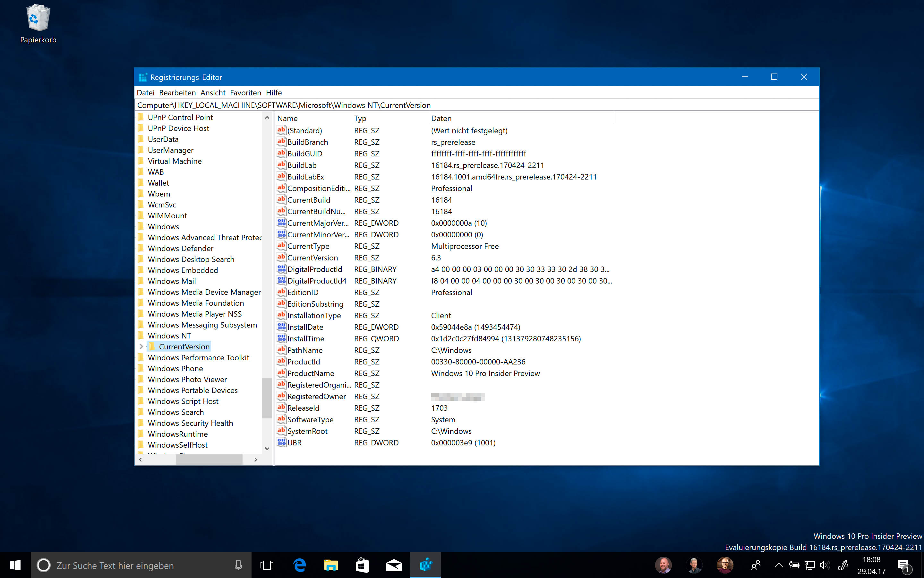Click the vertical scrollbar thumb in tree
Viewport: 924px width, 578px height.
coord(267,398)
